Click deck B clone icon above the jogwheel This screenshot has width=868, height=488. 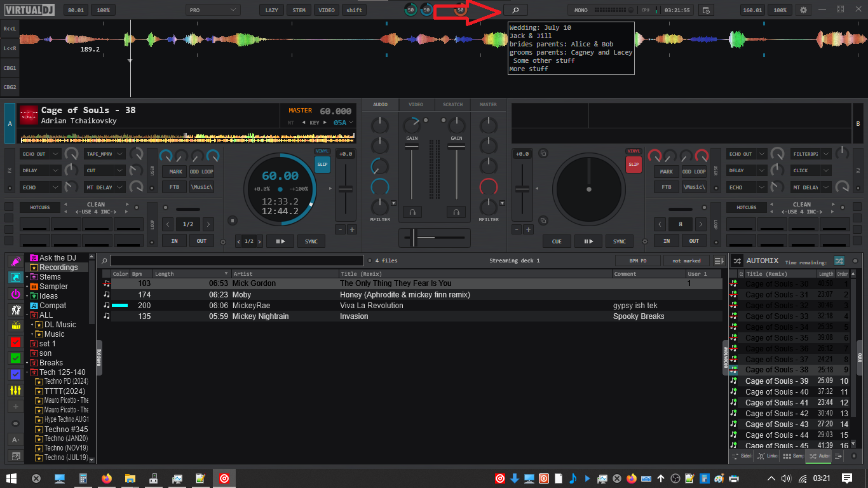pyautogui.click(x=543, y=153)
